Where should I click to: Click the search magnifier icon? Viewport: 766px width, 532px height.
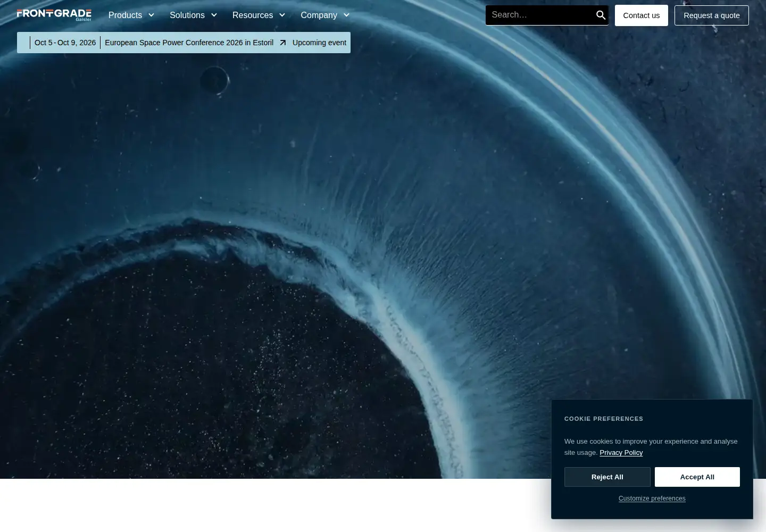coord(601,15)
